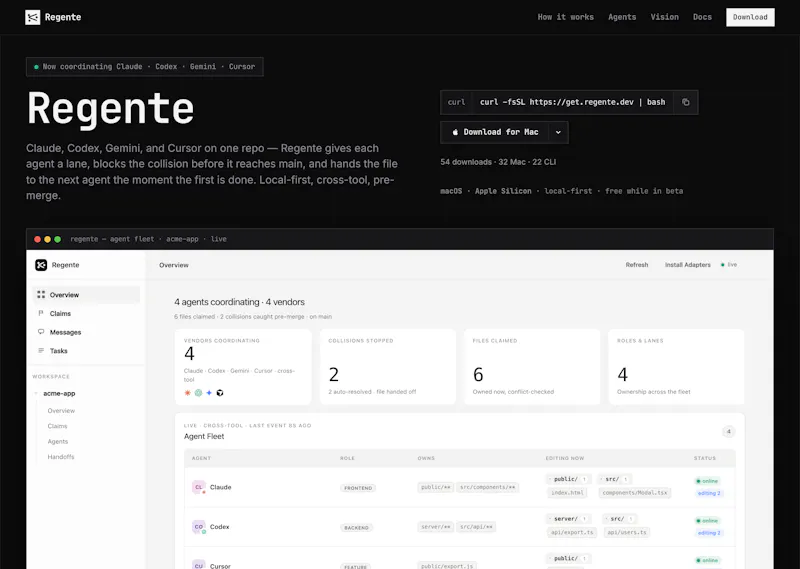Open the Agents nav link
This screenshot has height=569, width=800.
coord(622,17)
